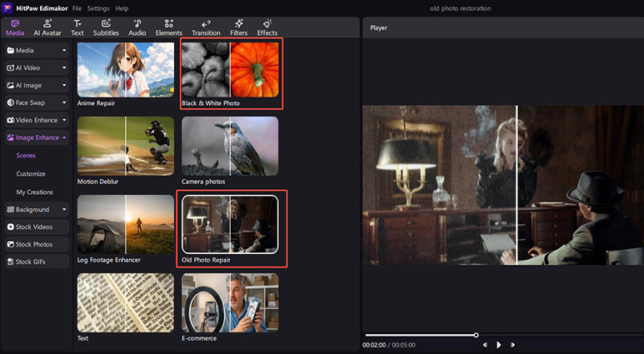Choose the E-commerce thumbnail
The height and width of the screenshot is (354, 644).
click(x=230, y=302)
